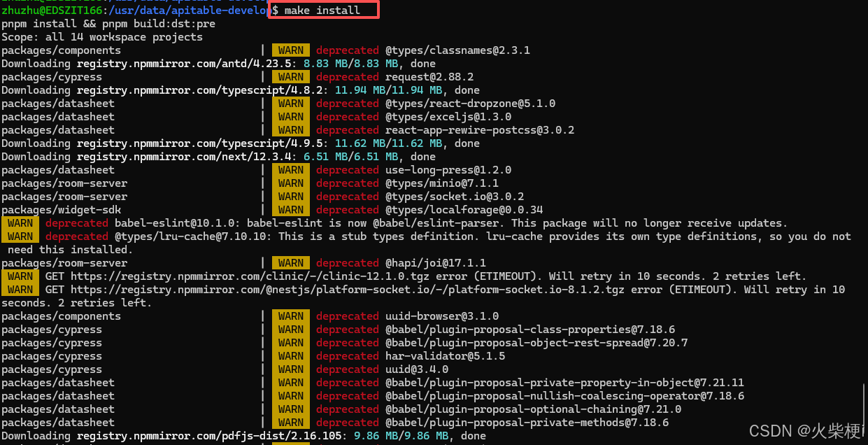
Task: Click '@babel/plugin-proposal-private-property-in-object@7.21.11' text
Action: tap(564, 383)
